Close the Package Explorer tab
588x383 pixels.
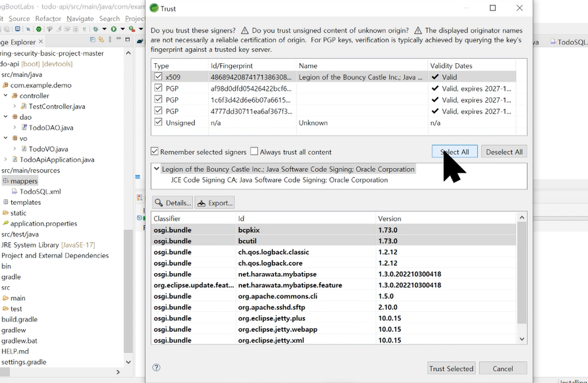41,41
